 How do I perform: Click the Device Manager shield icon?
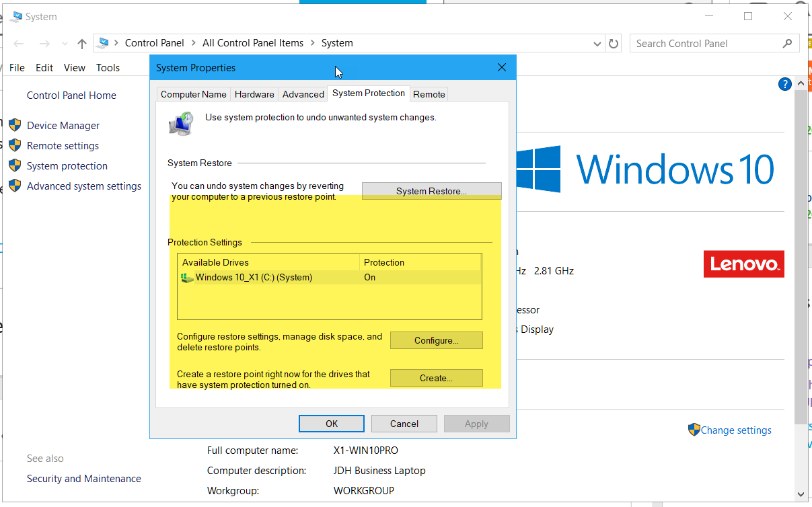15,126
